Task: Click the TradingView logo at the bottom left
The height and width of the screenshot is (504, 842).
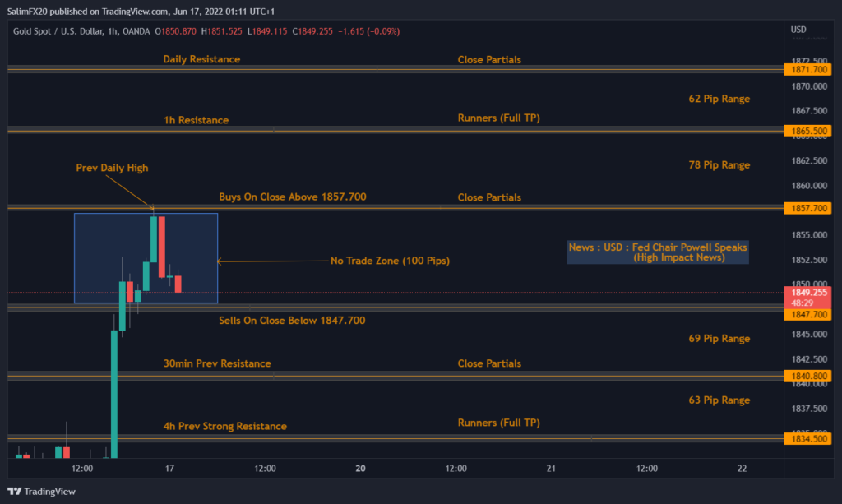Action: click(41, 491)
